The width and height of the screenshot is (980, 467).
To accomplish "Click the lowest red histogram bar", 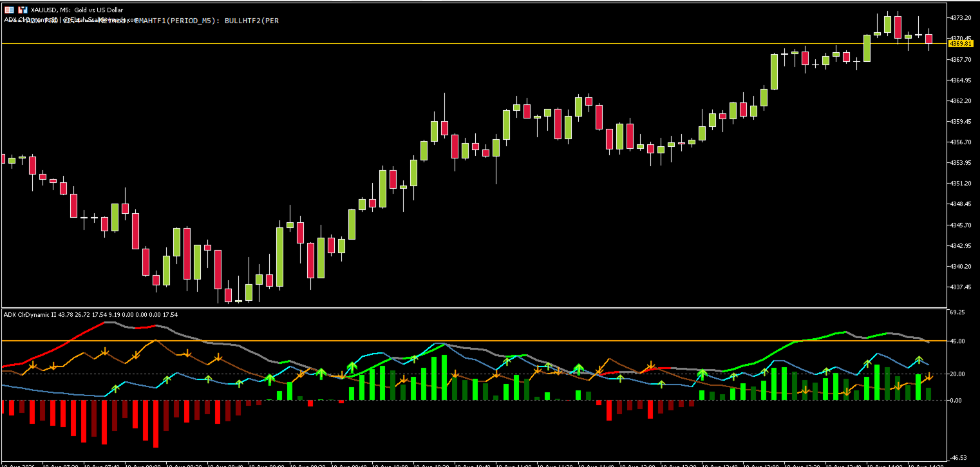I will pyautogui.click(x=156, y=423).
